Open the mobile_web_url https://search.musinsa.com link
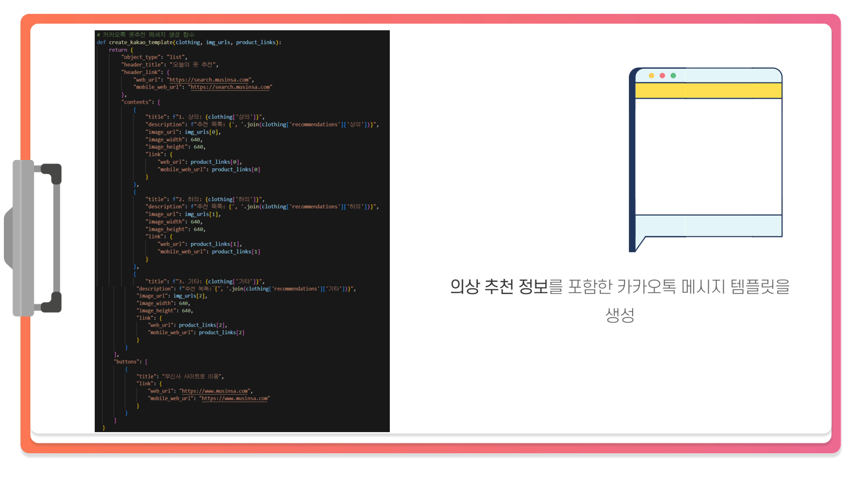Image resolution: width=868 pixels, height=484 pixels. coord(230,87)
